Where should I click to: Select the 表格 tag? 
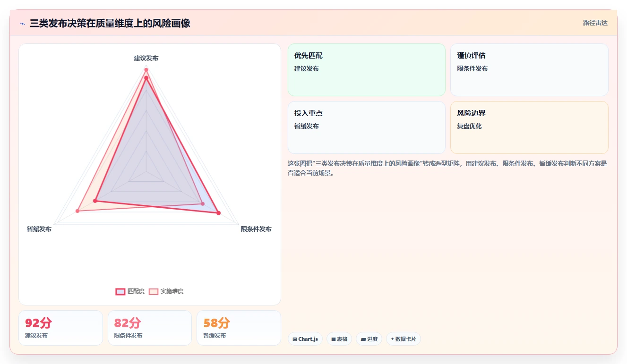(339, 339)
